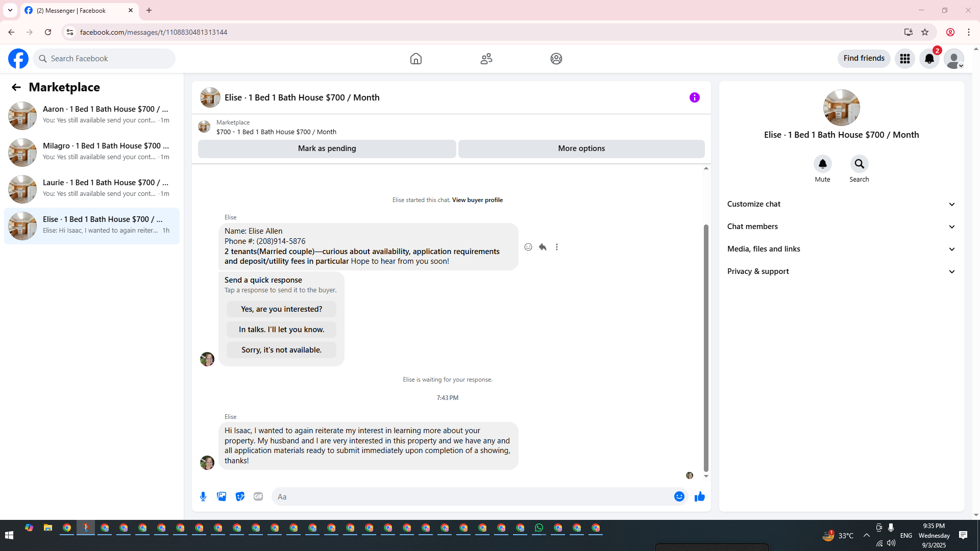
Task: Open the Friends page icon
Action: coord(486,59)
